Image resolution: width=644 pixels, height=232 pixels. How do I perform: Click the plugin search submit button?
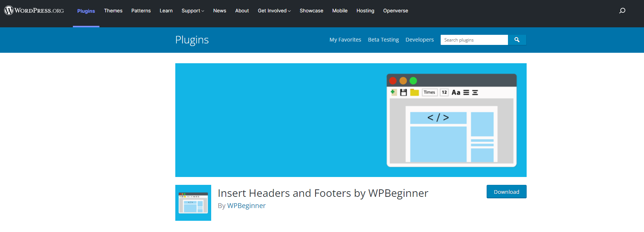[517, 40]
